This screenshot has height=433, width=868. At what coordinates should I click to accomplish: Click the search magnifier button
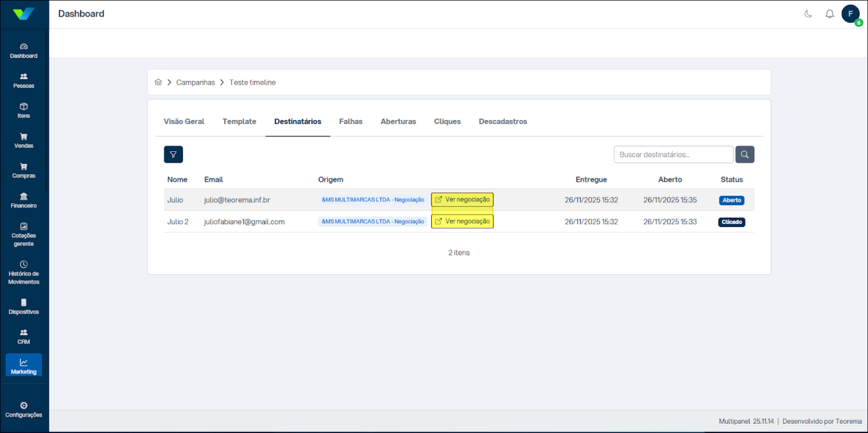744,154
